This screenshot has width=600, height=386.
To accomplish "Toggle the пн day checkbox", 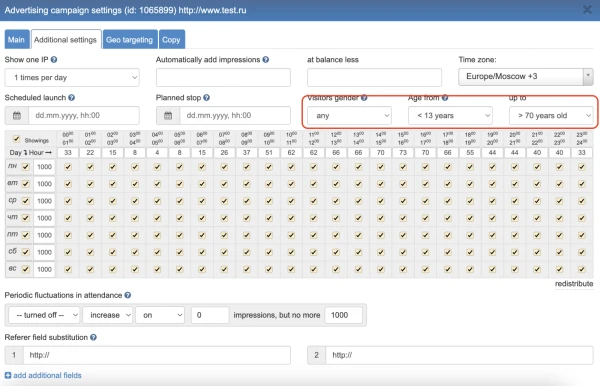I will coord(26,167).
